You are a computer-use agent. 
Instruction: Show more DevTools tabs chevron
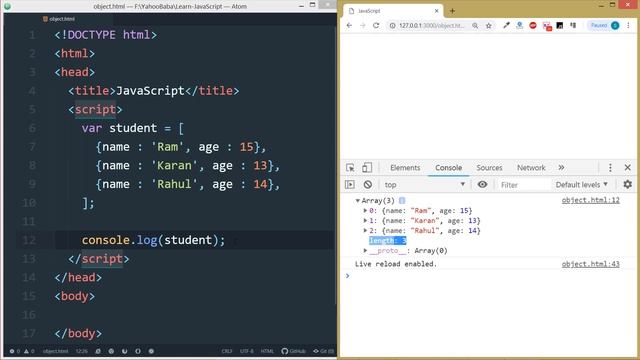[561, 168]
